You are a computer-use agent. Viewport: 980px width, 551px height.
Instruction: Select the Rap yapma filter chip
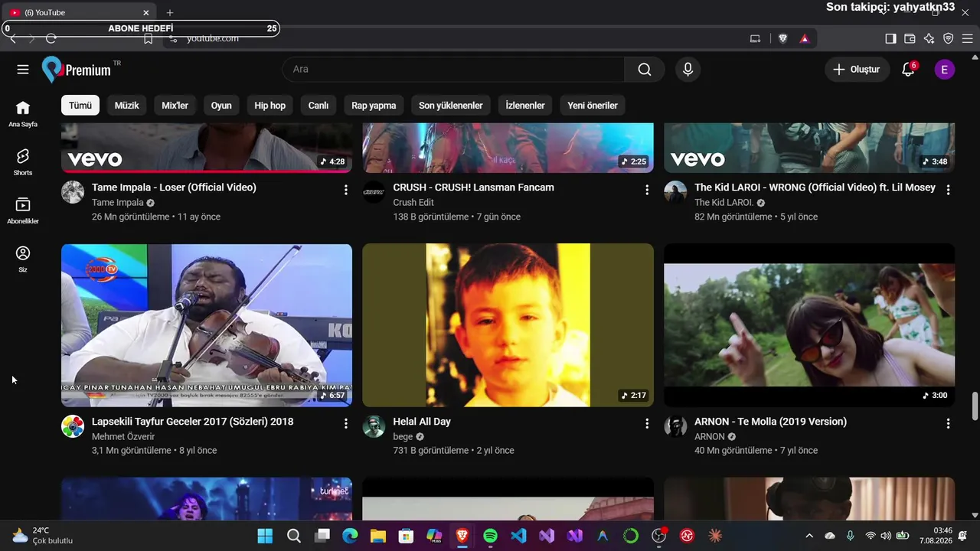(x=374, y=106)
